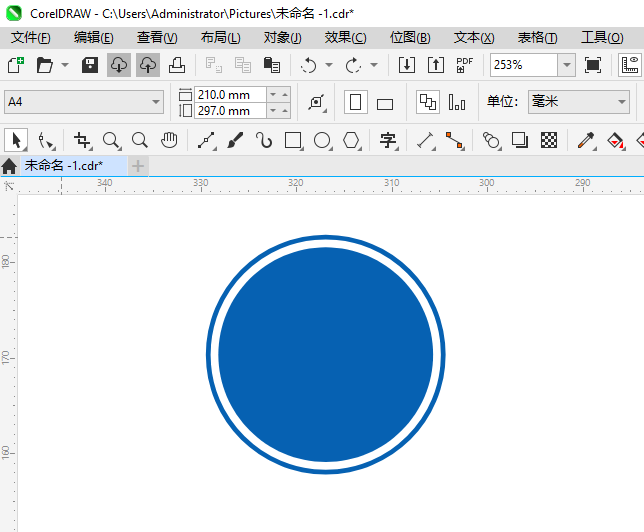644x532 pixels.
Task: Select the Text tool
Action: pos(388,140)
